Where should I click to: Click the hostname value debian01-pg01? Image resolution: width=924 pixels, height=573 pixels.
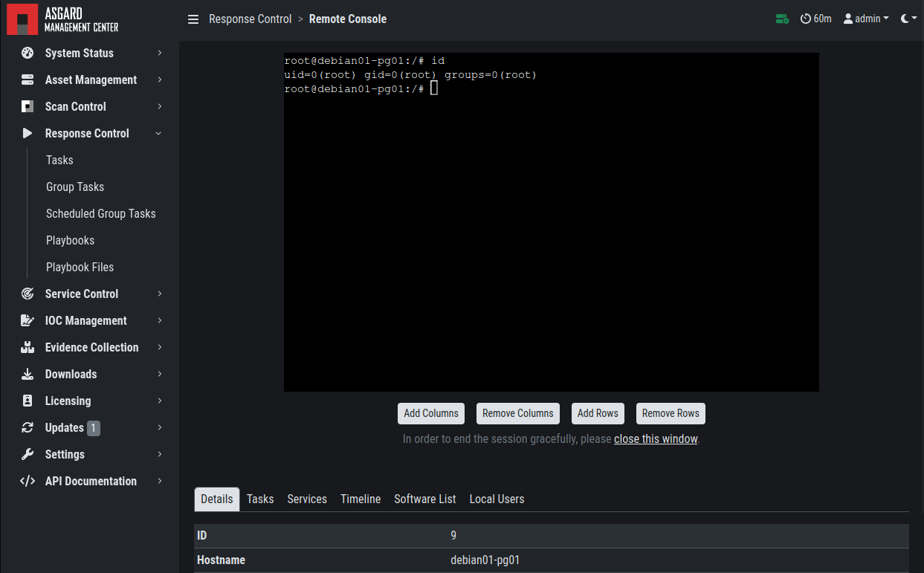point(485,560)
